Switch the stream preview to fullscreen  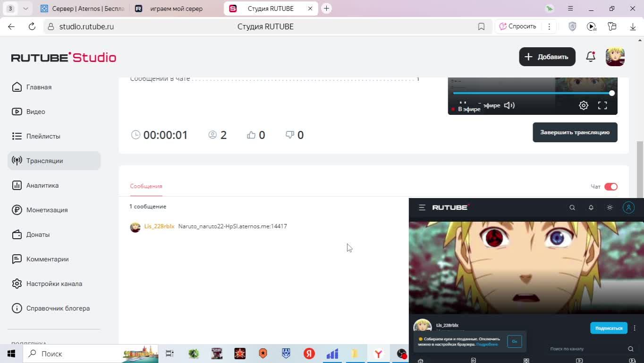tap(602, 105)
